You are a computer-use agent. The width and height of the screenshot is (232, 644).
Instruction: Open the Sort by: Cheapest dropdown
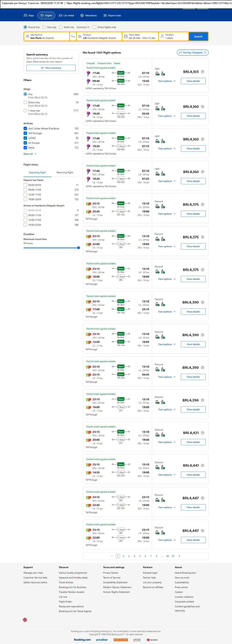pyautogui.click(x=192, y=53)
